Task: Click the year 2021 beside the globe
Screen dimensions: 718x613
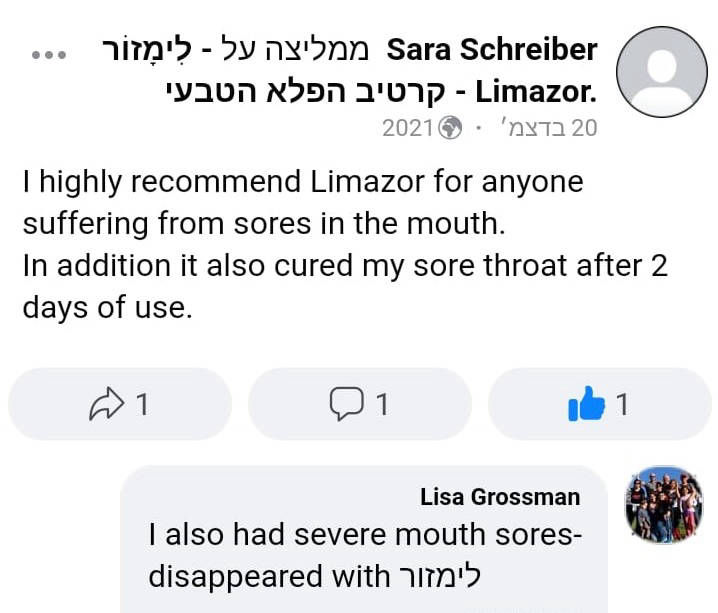Action: coord(408,128)
